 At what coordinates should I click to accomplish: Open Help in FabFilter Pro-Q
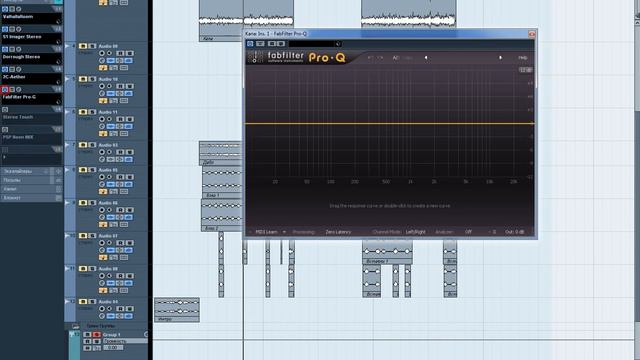[523, 58]
